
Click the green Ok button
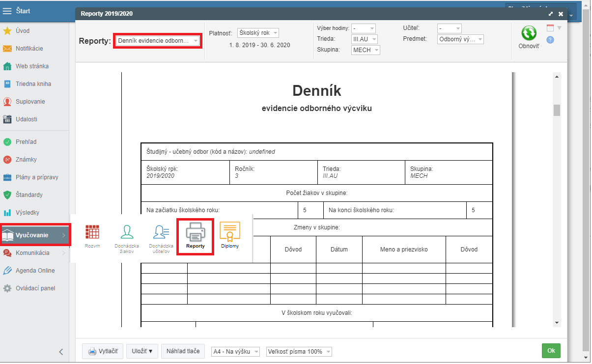[551, 351]
